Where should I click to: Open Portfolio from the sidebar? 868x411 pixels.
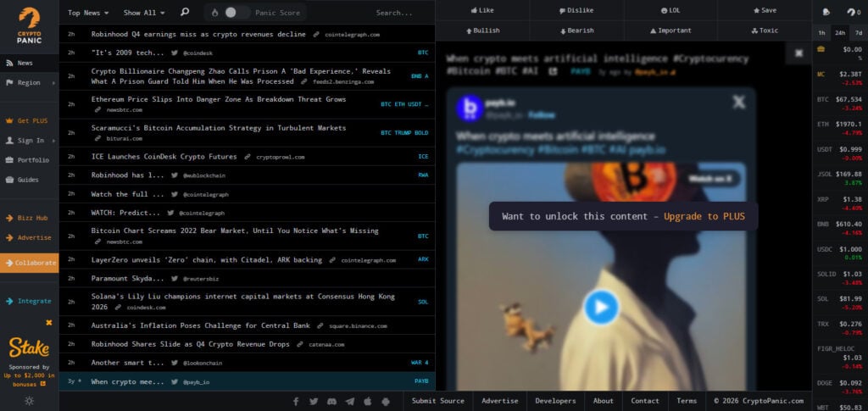tap(30, 160)
